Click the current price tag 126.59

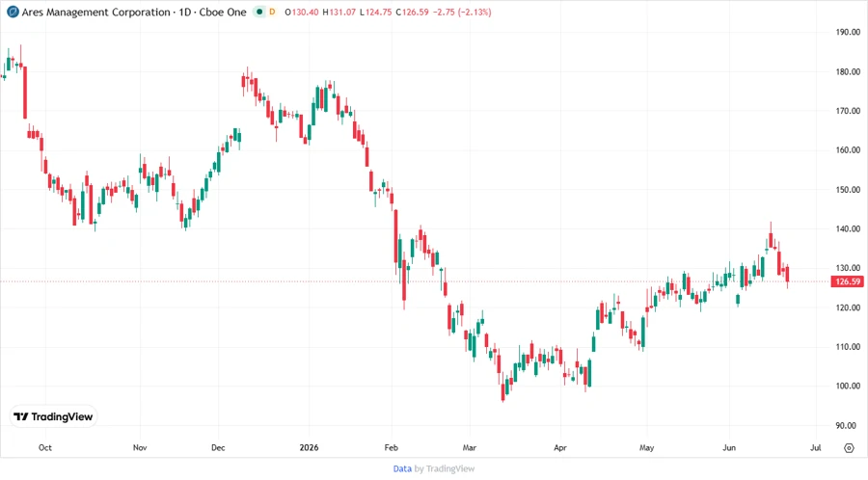click(847, 281)
